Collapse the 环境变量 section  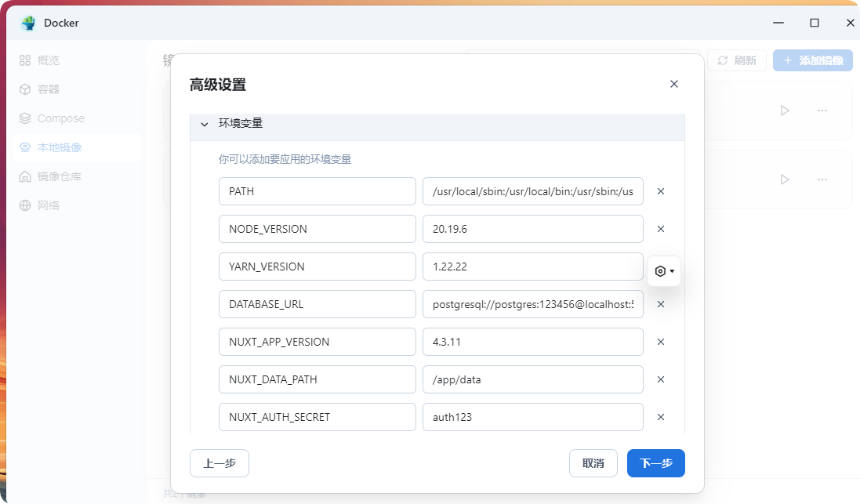205,124
